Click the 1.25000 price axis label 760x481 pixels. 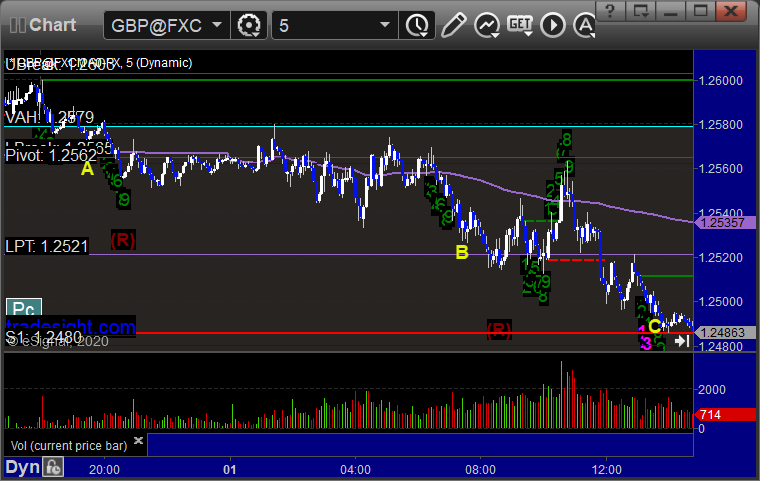tap(720, 302)
